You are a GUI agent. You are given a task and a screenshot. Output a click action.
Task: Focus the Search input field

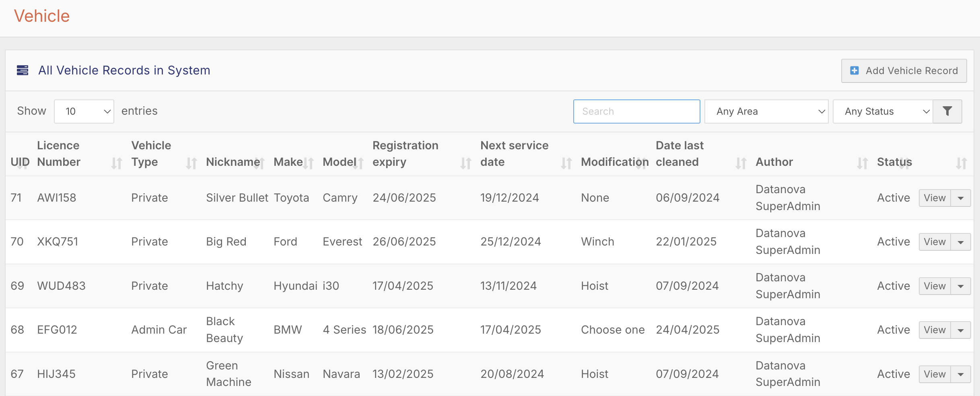tap(637, 111)
